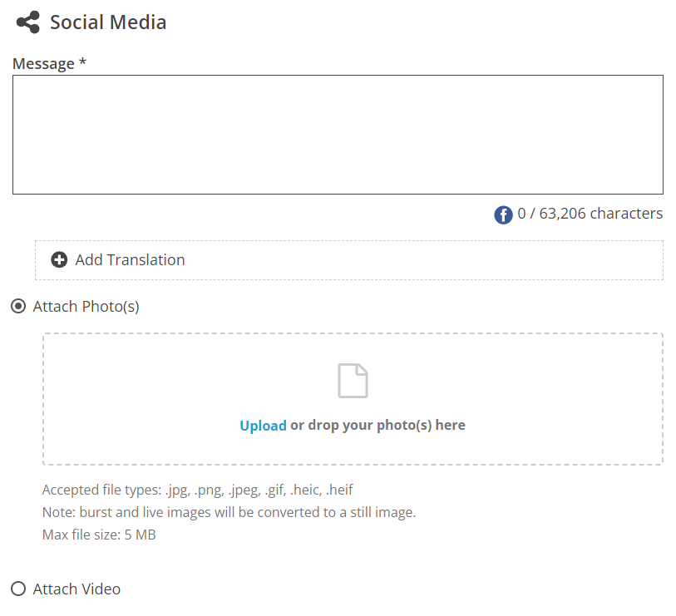This screenshot has width=676, height=616.
Task: Click the Accepted file types note
Action: click(197, 490)
